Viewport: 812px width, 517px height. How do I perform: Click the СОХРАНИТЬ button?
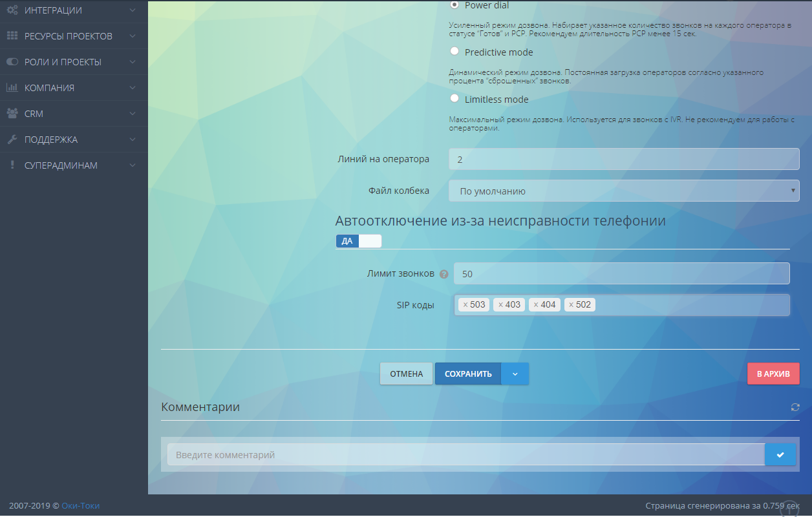pyautogui.click(x=467, y=374)
